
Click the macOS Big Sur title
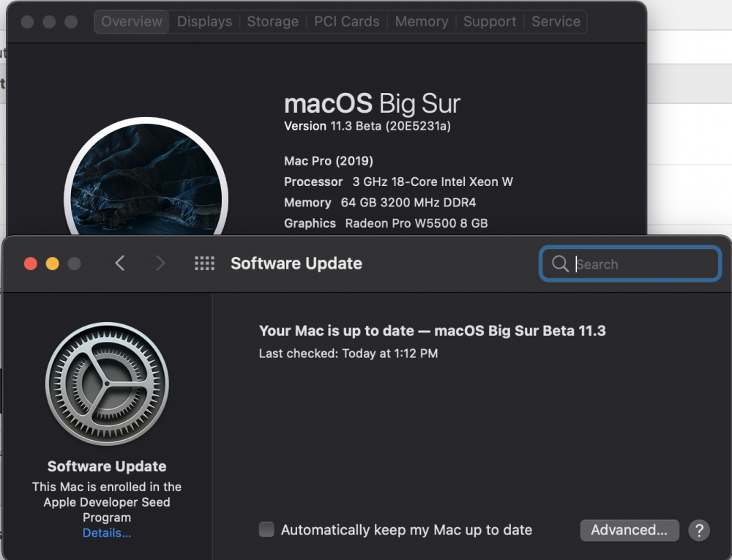(372, 104)
